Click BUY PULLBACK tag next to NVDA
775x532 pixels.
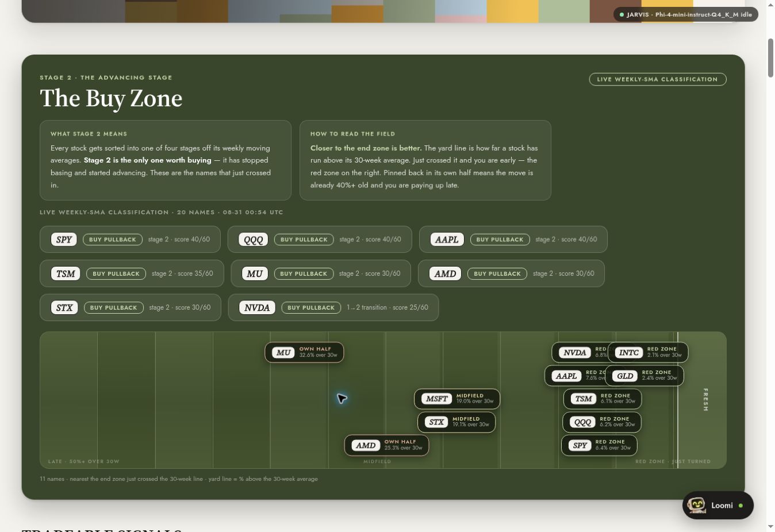pyautogui.click(x=311, y=307)
